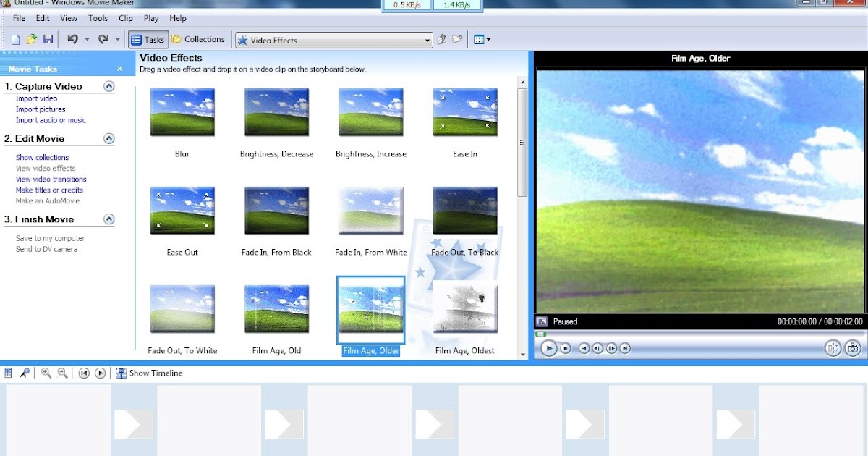The height and width of the screenshot is (456, 868).
Task: Split the clip at the current frame
Action: click(x=833, y=348)
